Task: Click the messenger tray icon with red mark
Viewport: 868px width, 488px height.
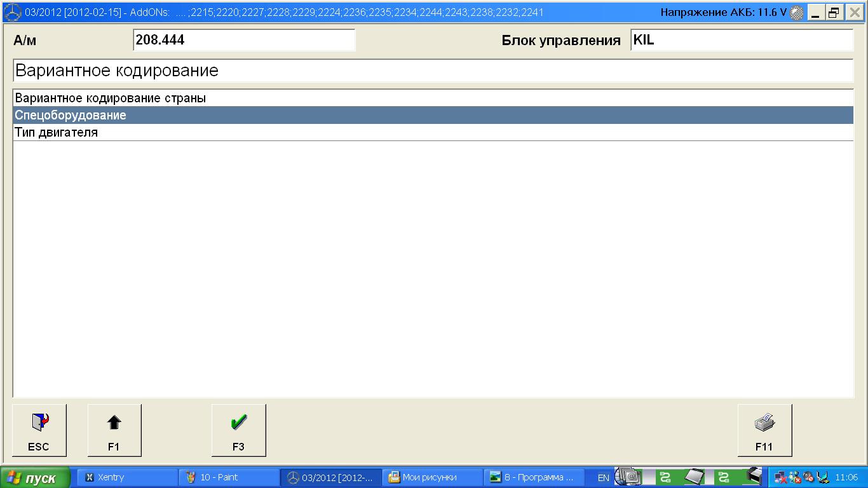Action: point(794,477)
